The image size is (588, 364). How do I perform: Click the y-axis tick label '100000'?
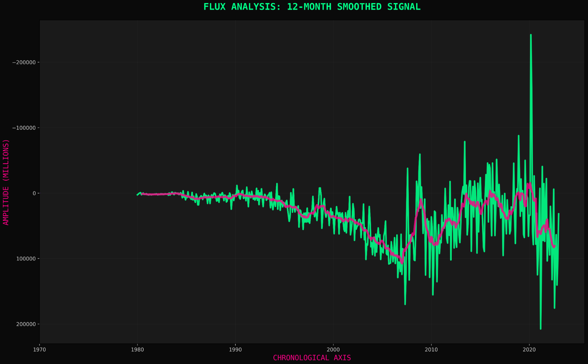tap(27, 259)
